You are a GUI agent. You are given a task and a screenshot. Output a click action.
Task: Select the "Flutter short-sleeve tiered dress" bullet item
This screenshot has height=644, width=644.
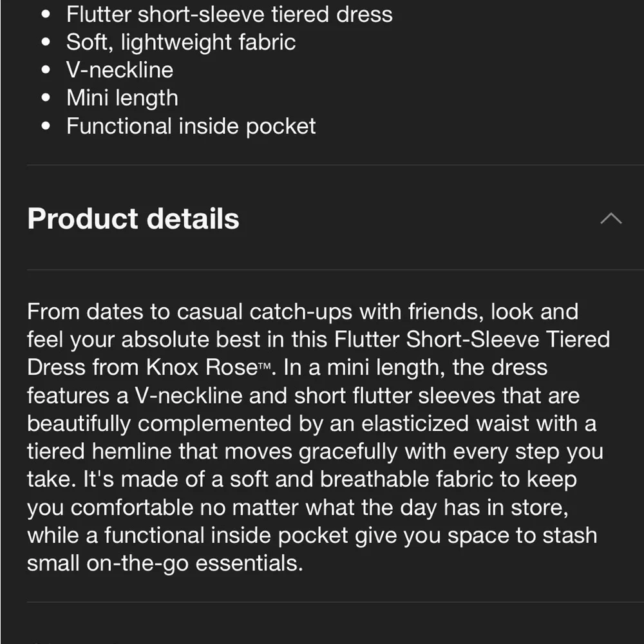pyautogui.click(x=229, y=14)
